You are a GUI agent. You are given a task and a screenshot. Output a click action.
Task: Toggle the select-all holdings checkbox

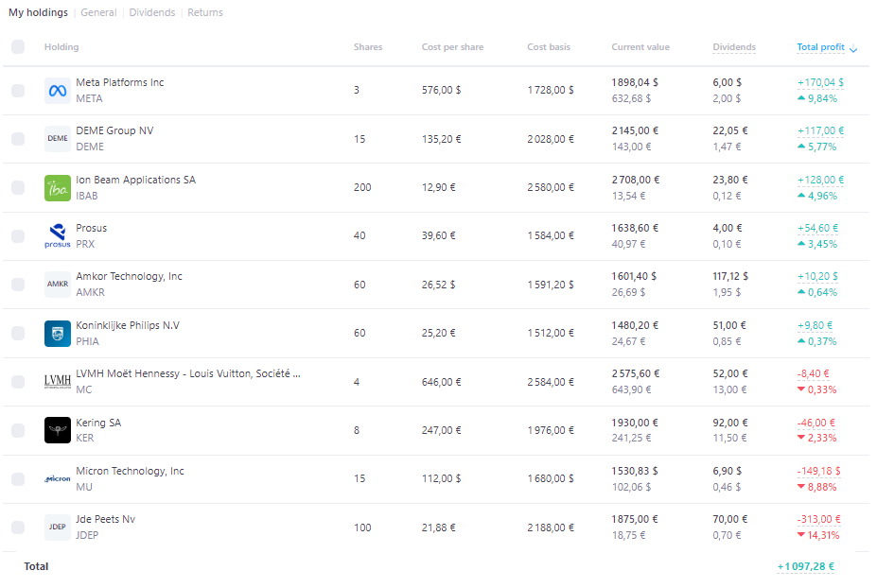coord(18,47)
